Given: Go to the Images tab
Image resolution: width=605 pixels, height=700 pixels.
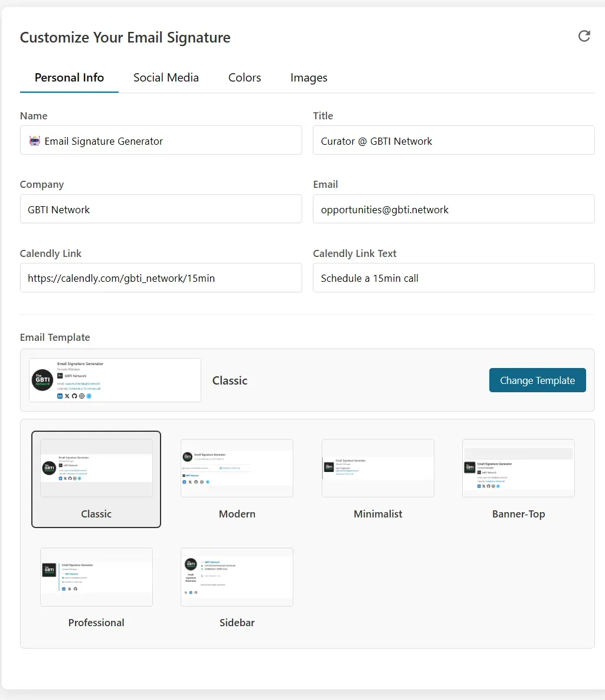Looking at the screenshot, I should coord(309,77).
